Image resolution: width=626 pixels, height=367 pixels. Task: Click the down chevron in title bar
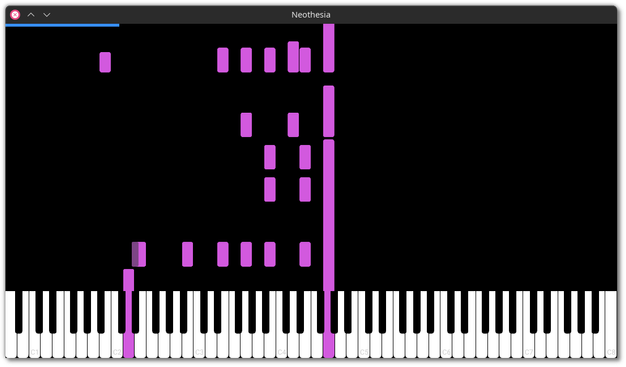tap(47, 15)
